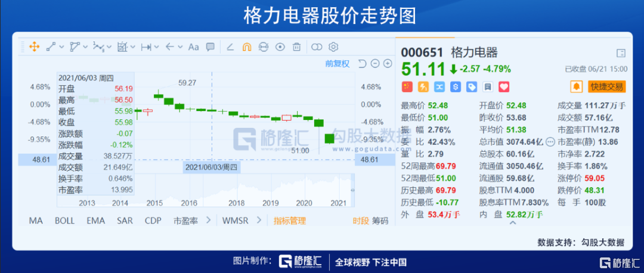
Task: Zoom in chart with plus circle
Action: click(x=388, y=63)
